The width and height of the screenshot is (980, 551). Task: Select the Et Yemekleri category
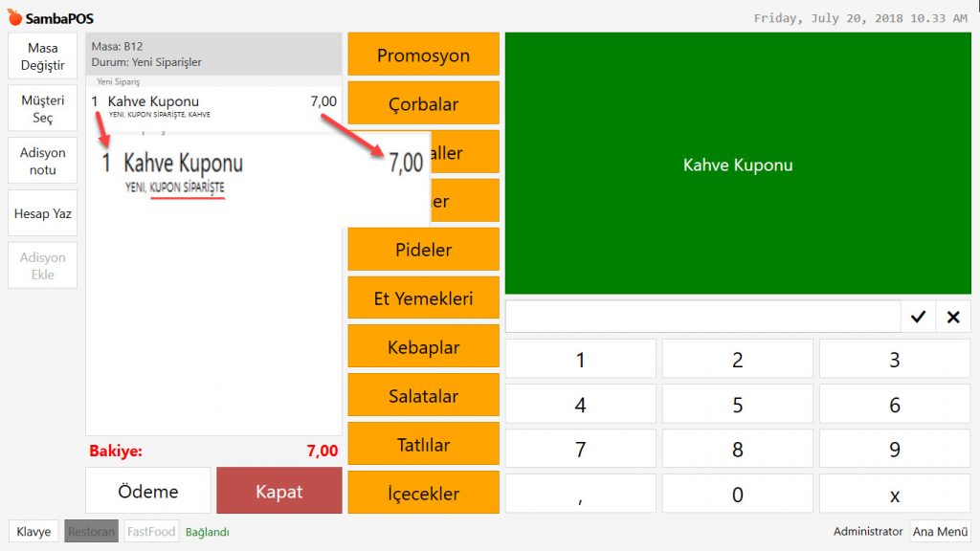point(423,298)
